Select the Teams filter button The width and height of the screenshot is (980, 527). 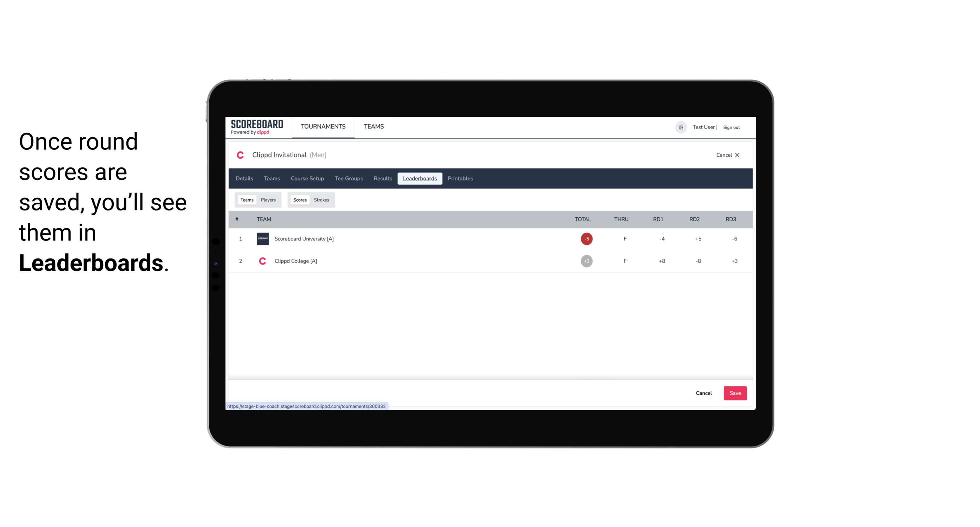pyautogui.click(x=246, y=199)
